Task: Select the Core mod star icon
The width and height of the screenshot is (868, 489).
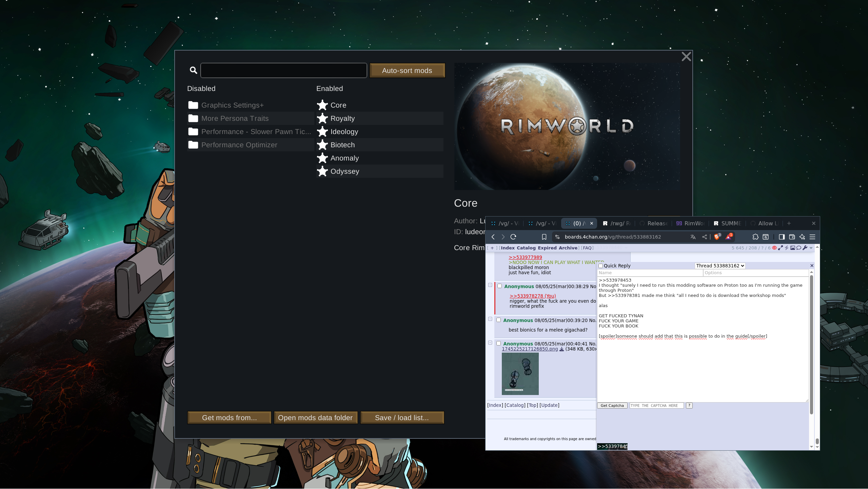Action: 322,105
